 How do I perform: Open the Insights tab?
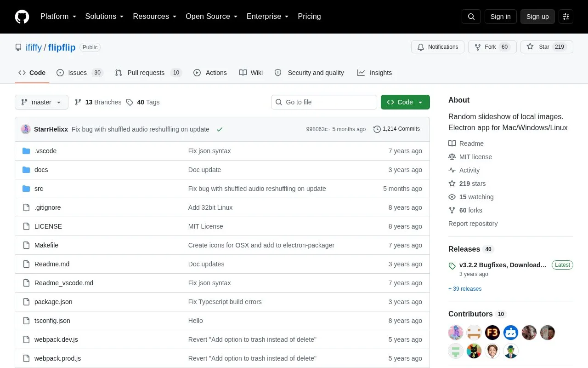[375, 73]
